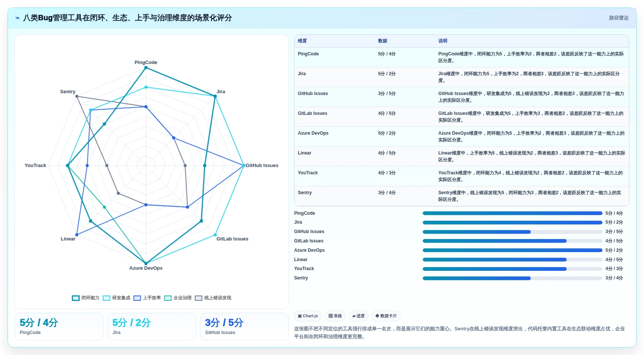This screenshot has height=355, width=644.
Task: Click the GitLab Issues radar axis label
Action: (x=232, y=239)
